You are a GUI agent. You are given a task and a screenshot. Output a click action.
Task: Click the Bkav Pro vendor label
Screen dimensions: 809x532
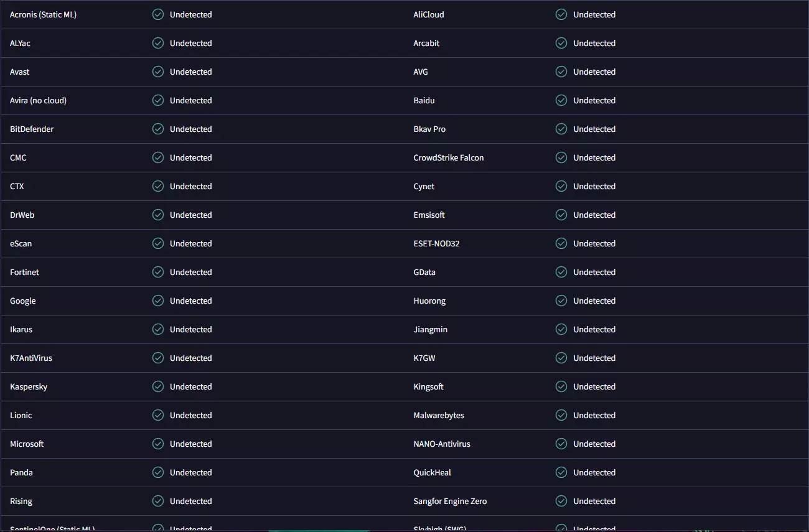click(429, 129)
